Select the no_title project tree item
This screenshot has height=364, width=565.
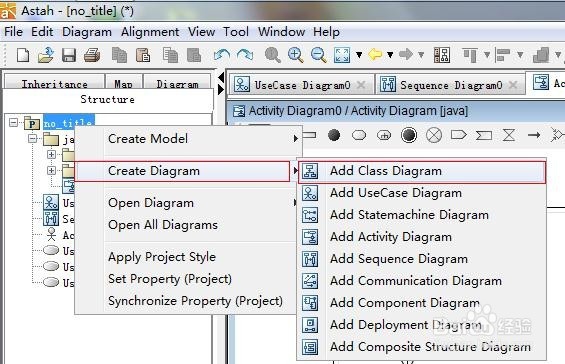[68, 123]
